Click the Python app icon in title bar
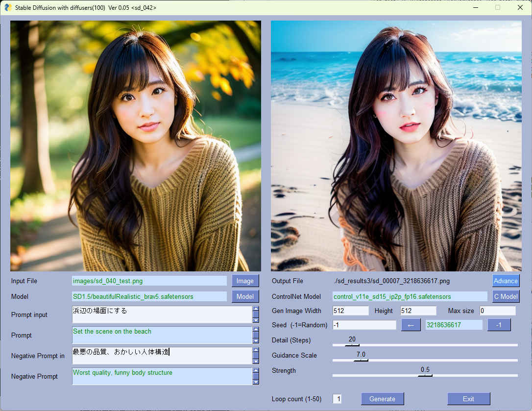 8,7
